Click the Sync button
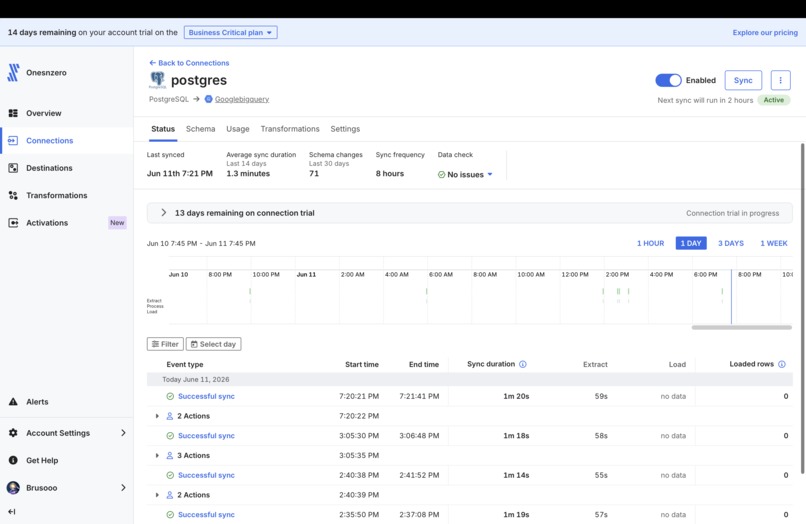806x524 pixels. click(x=743, y=80)
